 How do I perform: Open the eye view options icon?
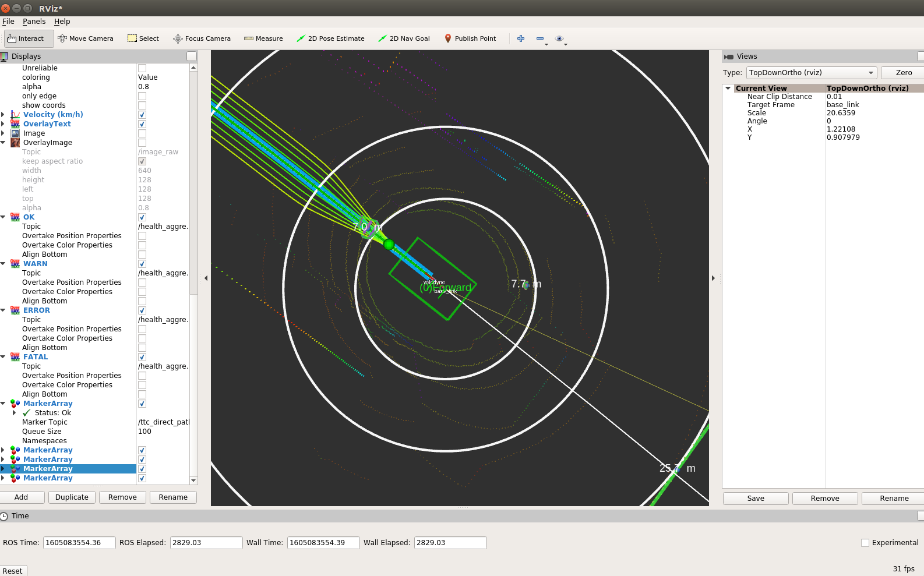tap(559, 38)
